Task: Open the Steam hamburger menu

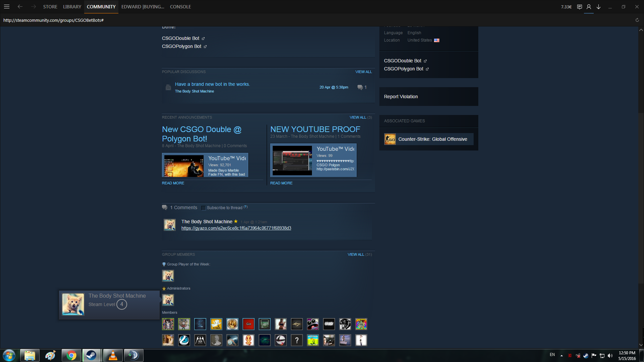Action: pyautogui.click(x=7, y=7)
